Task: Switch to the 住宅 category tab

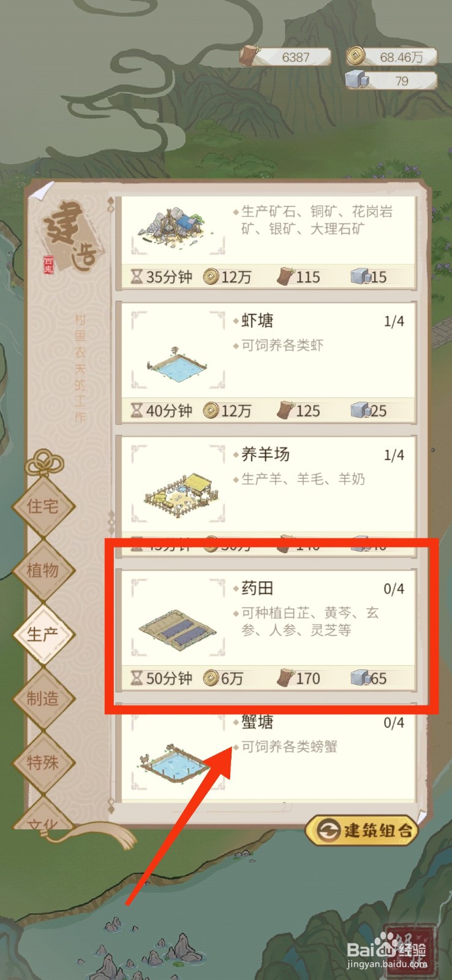Action: [x=43, y=506]
